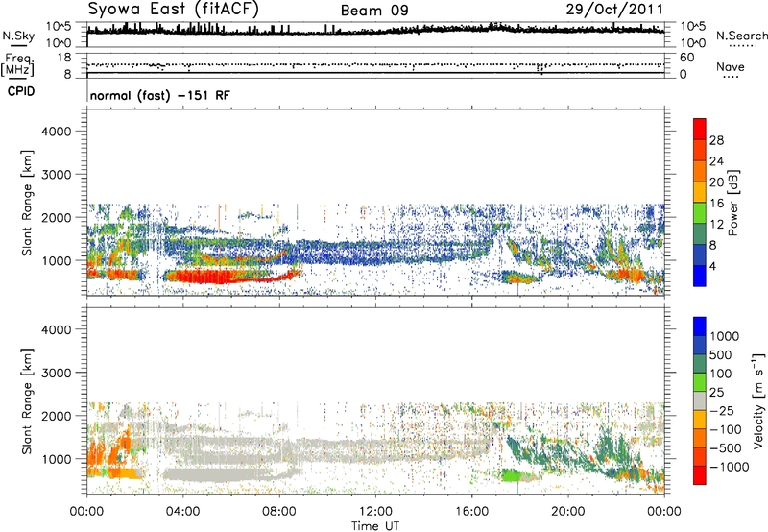The height and width of the screenshot is (532, 768).
Task: Click the power value '4' on the colorbar
Action: [x=712, y=266]
